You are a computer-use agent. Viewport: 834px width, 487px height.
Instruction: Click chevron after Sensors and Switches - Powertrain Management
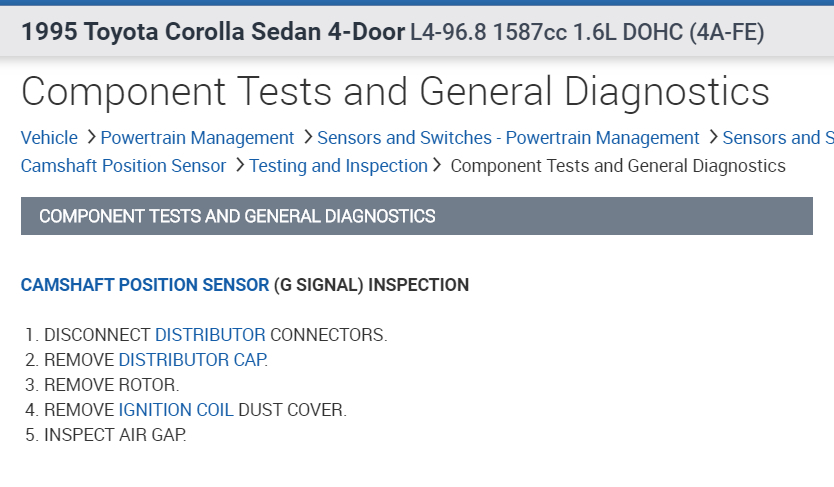pyautogui.click(x=713, y=137)
